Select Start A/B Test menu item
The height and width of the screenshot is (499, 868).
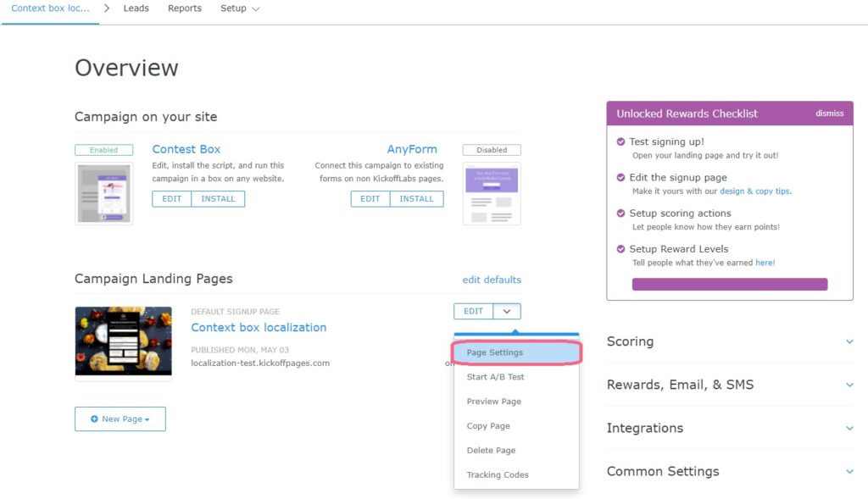tap(516, 377)
